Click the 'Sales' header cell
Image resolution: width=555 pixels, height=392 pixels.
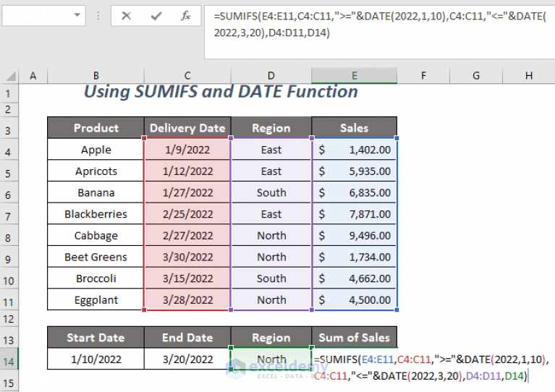(x=355, y=128)
